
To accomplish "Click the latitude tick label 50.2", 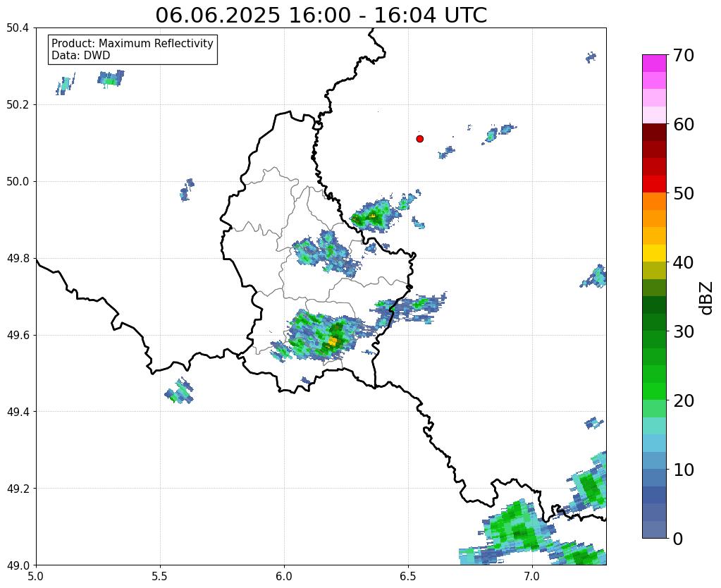I will pyautogui.click(x=18, y=104).
